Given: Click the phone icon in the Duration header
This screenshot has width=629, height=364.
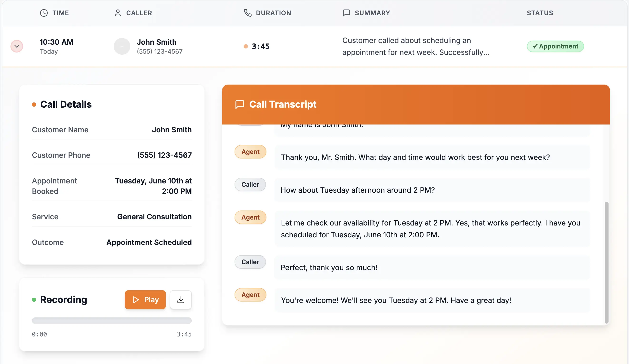Looking at the screenshot, I should (248, 13).
